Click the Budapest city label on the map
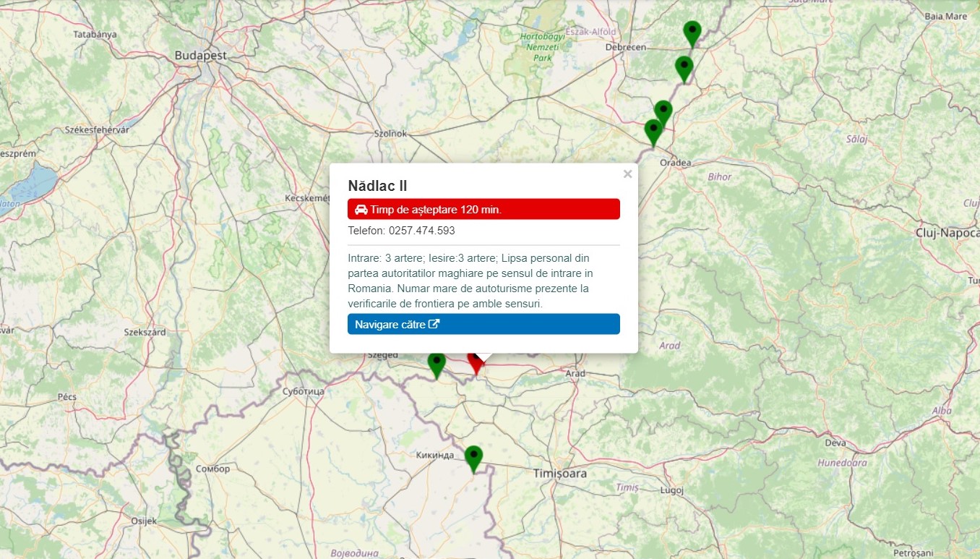 click(200, 55)
